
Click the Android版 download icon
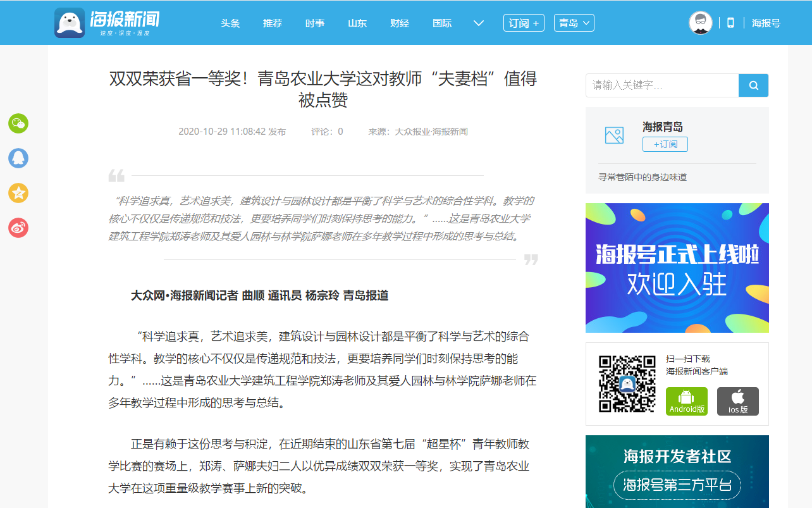pyautogui.click(x=687, y=401)
